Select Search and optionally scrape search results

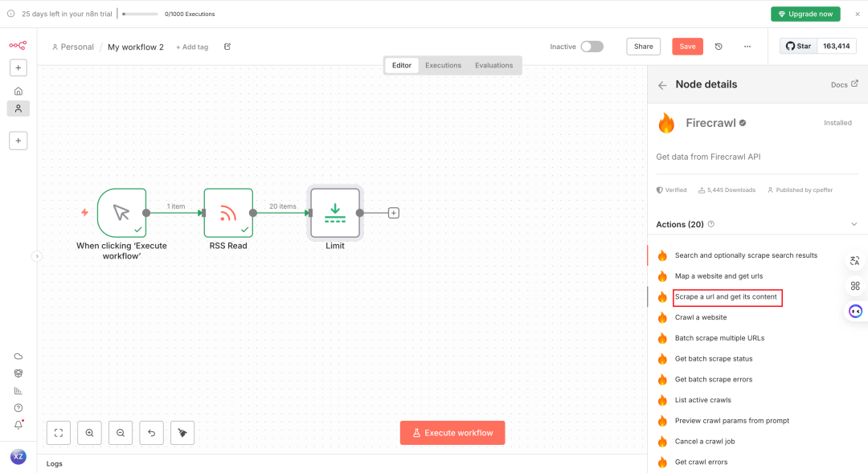pos(746,255)
